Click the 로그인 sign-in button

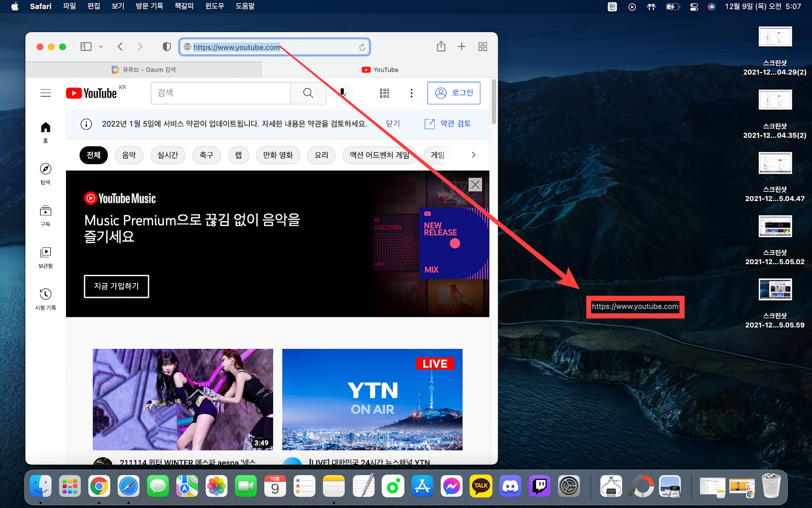[454, 93]
